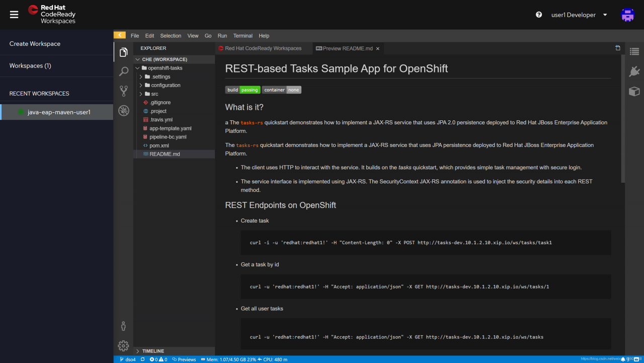
Task: Expand the .settings folder
Action: click(174, 77)
